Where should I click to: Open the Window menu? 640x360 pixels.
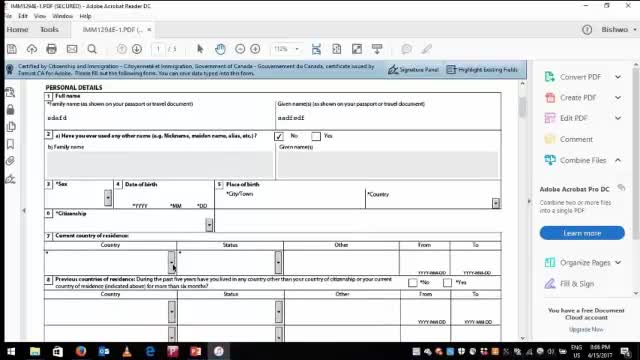62,16
